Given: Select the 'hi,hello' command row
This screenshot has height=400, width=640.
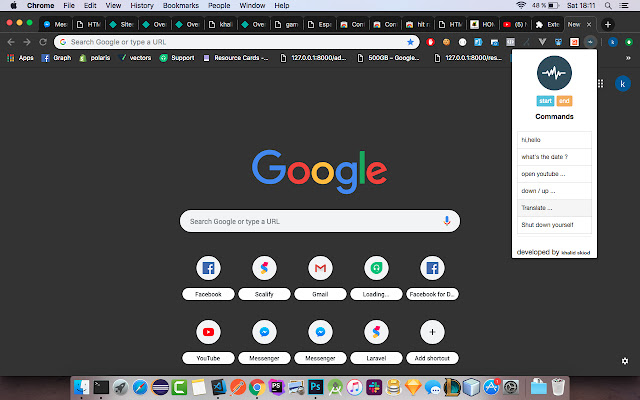Looking at the screenshot, I should click(554, 140).
